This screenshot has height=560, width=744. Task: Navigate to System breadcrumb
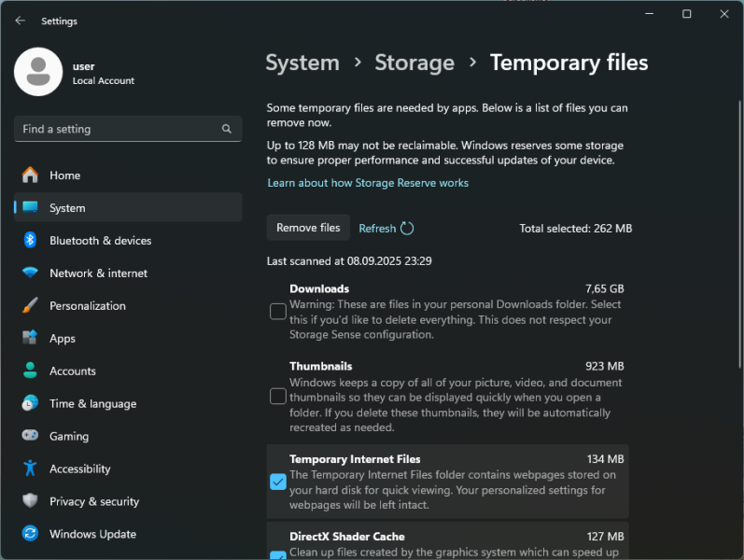click(x=302, y=63)
